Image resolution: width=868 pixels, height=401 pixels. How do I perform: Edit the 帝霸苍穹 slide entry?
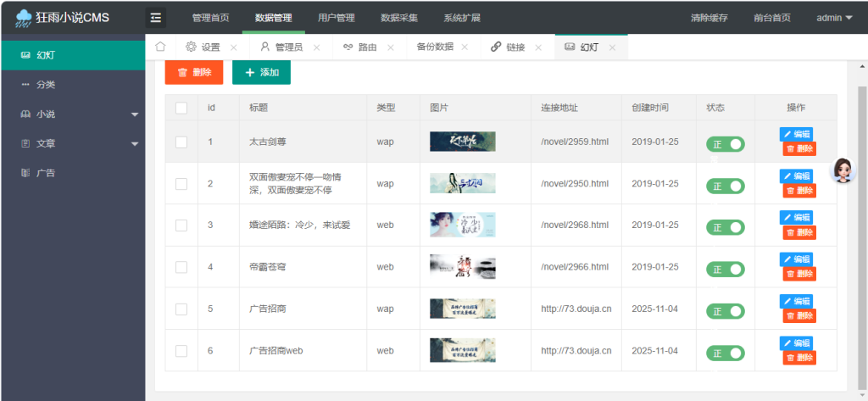click(797, 259)
